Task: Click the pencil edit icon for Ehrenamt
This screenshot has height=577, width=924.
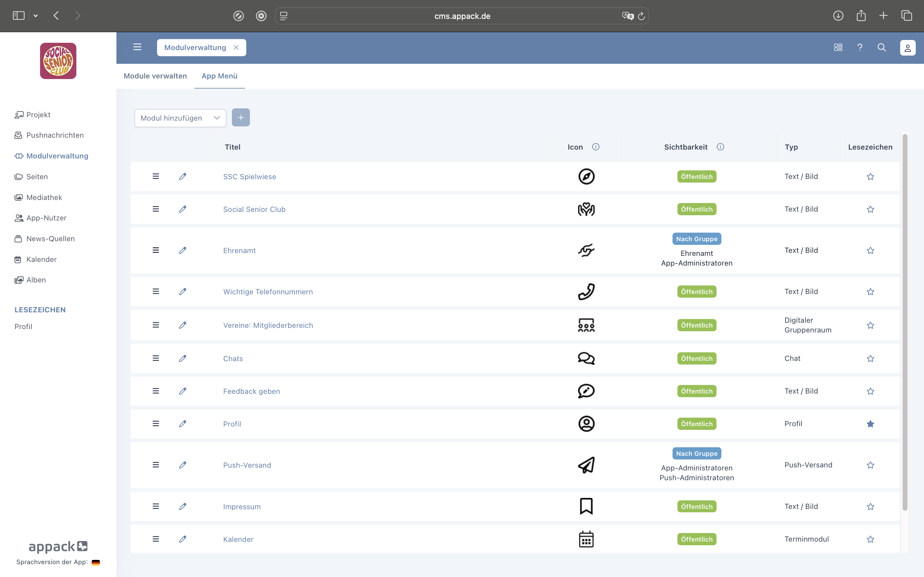Action: pos(182,250)
